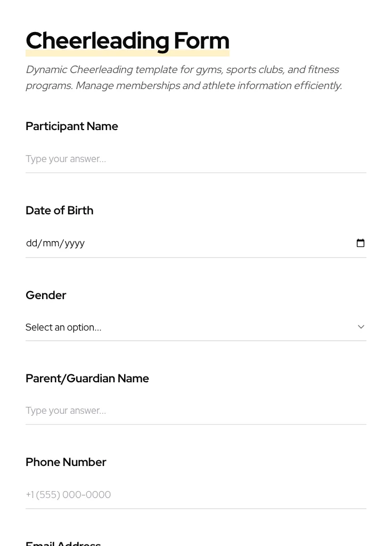Screen dimensions: 392x546
Task: Click the "Date of Birth" field label
Action: click(x=60, y=211)
